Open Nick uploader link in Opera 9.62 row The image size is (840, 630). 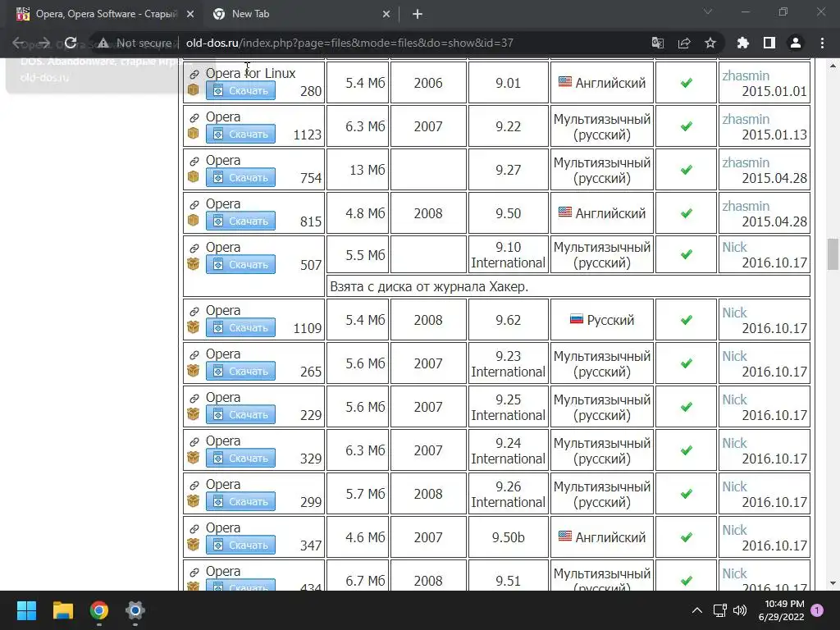click(734, 313)
